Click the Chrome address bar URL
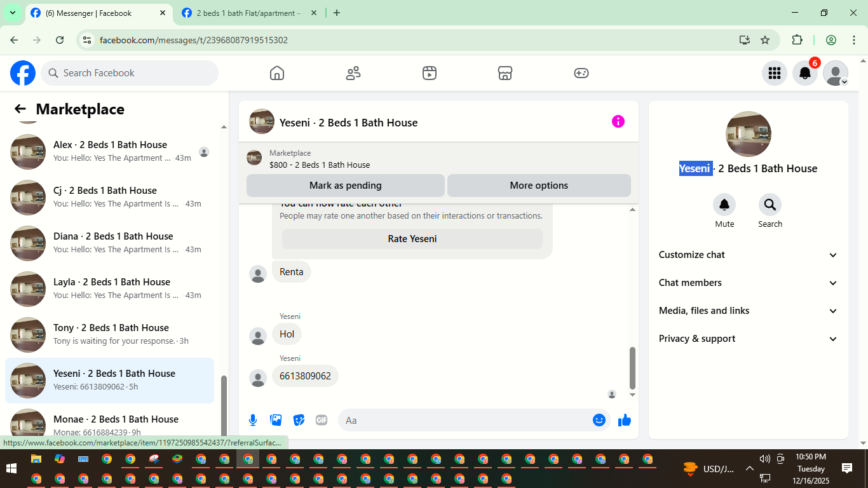This screenshot has width=868, height=488. [x=194, y=40]
